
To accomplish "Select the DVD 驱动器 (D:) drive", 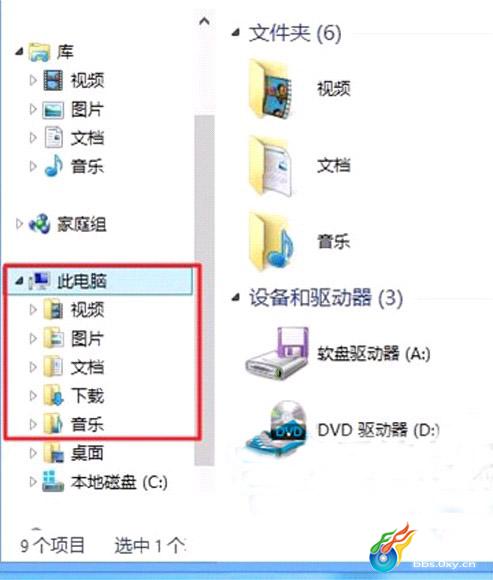I will tap(341, 430).
